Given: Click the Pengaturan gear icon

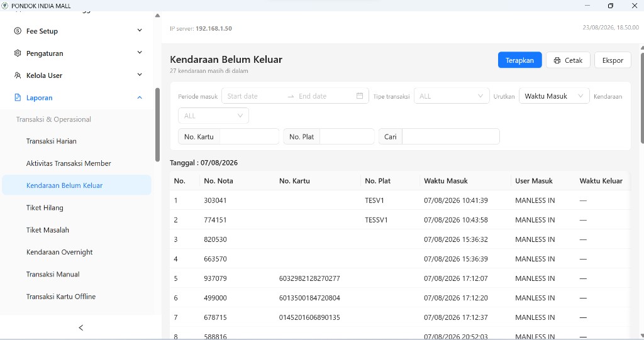Looking at the screenshot, I should pos(18,53).
